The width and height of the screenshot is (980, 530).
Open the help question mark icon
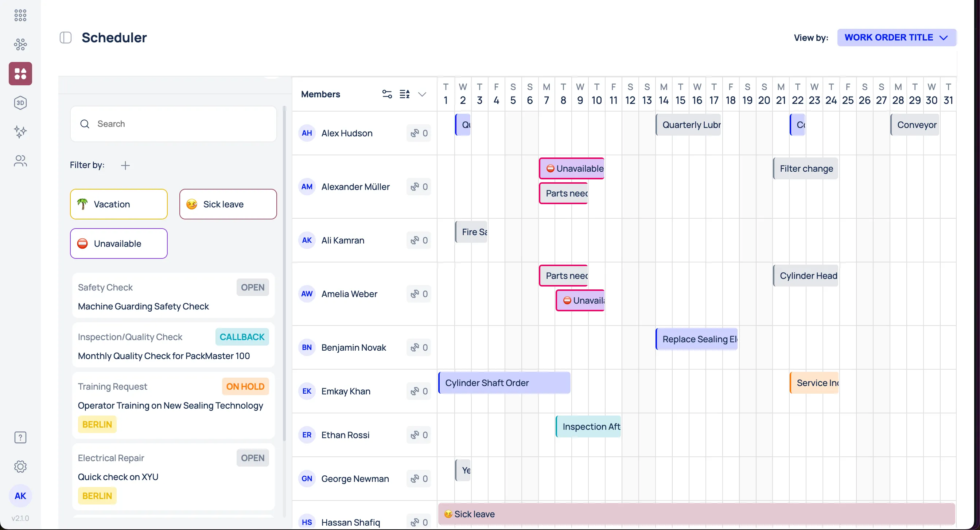(x=20, y=437)
